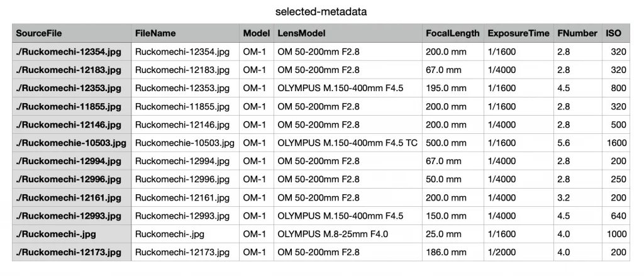Click the FocalLength column header
Image resolution: width=644 pixels, height=276 pixels.
pyautogui.click(x=452, y=33)
